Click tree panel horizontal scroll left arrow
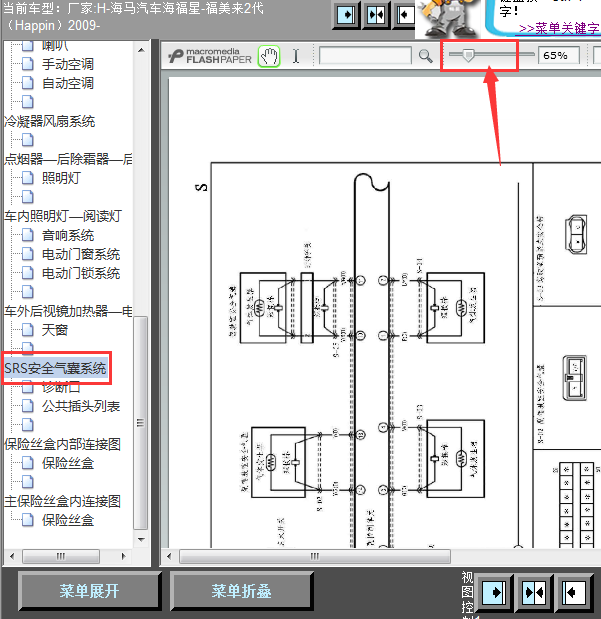601x619 pixels. pyautogui.click(x=12, y=556)
